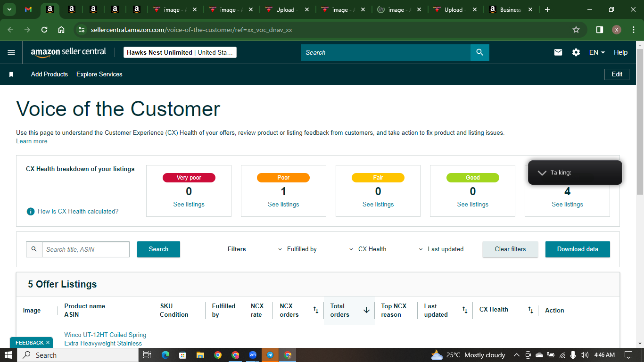Switch to the Business browser tab
Image resolution: width=644 pixels, height=362 pixels.
[512, 9]
